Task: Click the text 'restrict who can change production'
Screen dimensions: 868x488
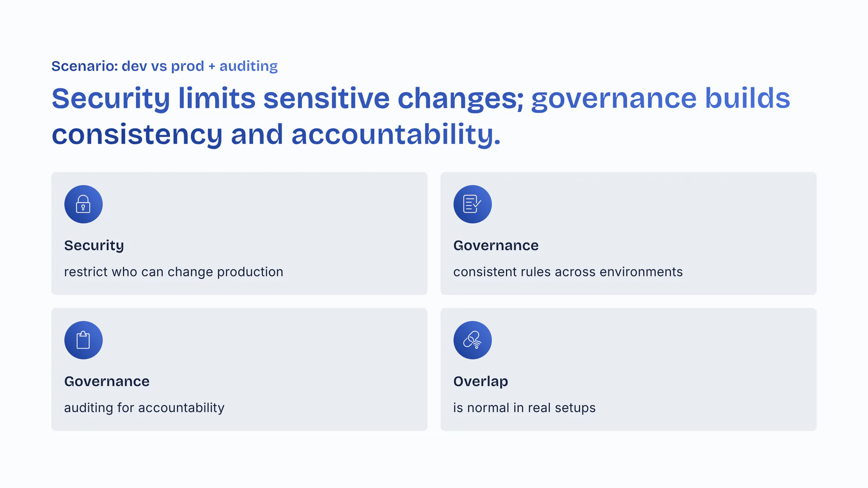Action: pos(174,272)
